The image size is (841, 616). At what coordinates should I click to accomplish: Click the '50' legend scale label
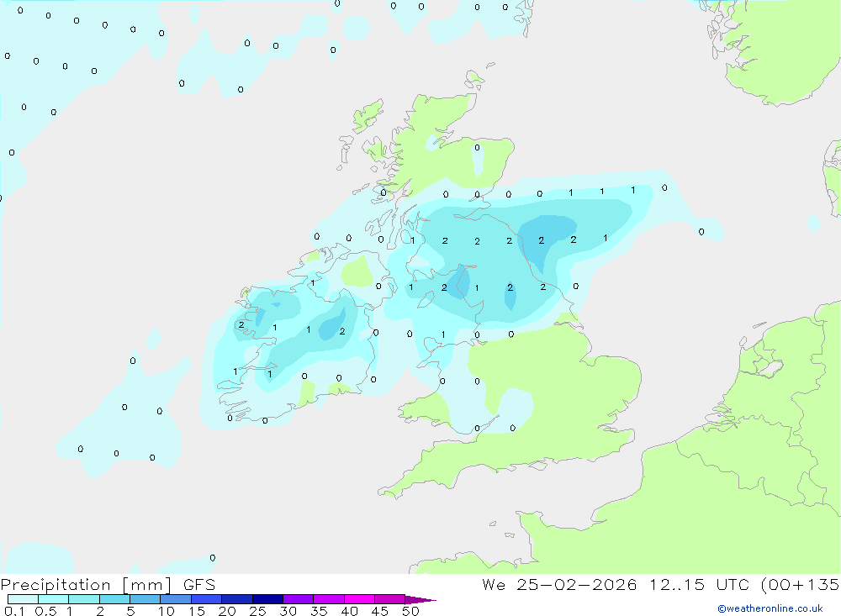click(410, 611)
